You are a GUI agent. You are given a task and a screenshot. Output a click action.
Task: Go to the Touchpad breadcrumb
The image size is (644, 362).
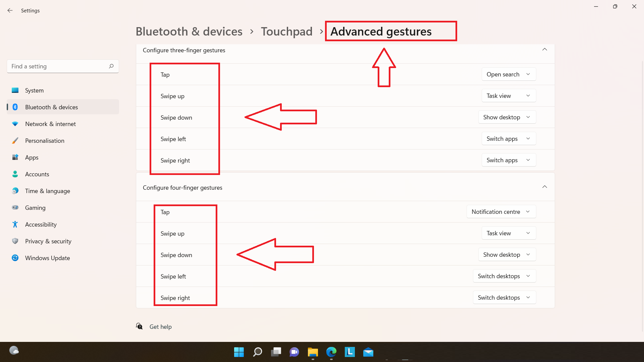coord(286,32)
